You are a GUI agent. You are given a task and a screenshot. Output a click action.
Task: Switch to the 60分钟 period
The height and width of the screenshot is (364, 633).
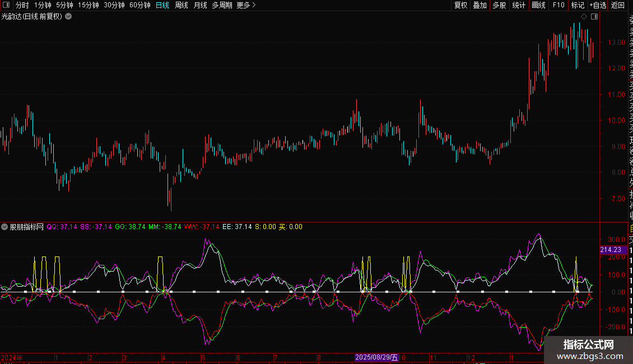(139, 5)
